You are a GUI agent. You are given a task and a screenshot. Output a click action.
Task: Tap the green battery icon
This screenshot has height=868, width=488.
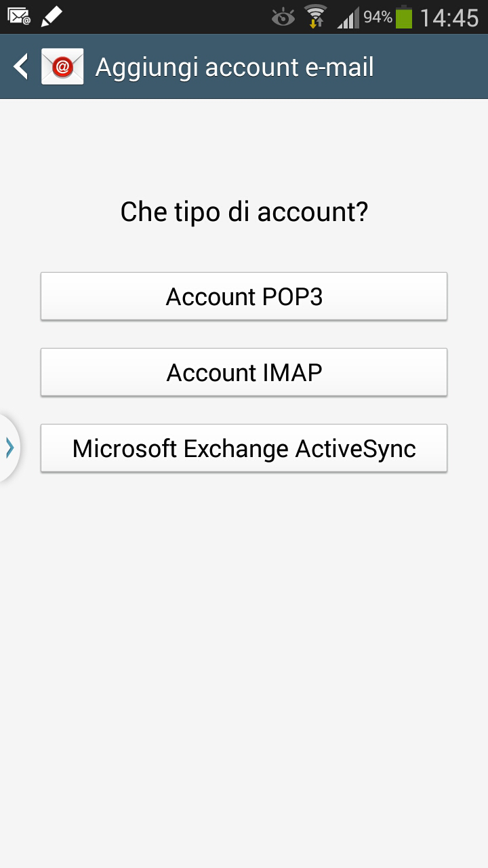404,17
